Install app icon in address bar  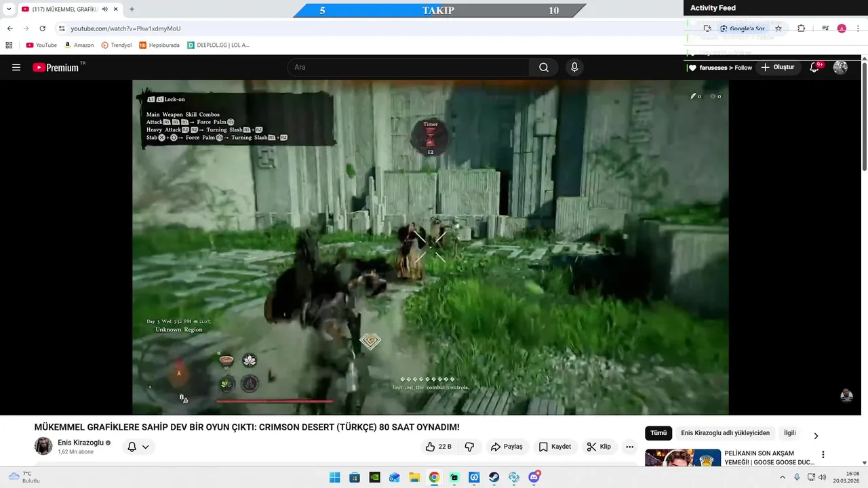(x=707, y=28)
